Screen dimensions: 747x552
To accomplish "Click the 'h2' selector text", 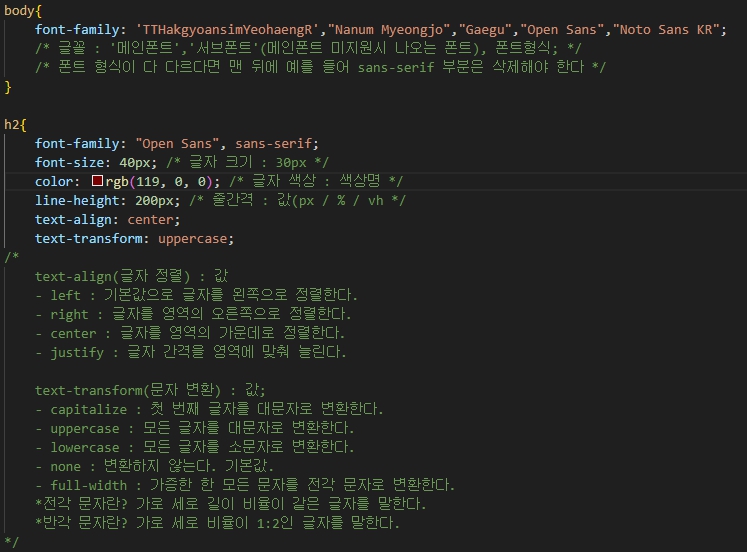I will pyautogui.click(x=11, y=125).
